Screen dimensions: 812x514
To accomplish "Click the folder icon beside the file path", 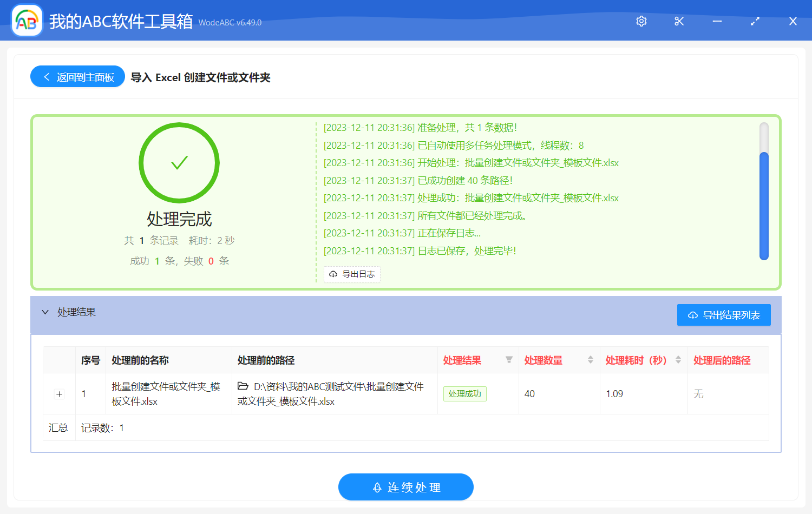I will [x=243, y=386].
